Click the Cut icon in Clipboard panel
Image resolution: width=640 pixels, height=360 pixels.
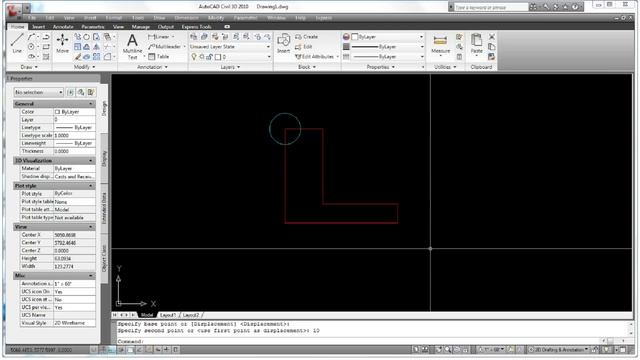click(492, 37)
